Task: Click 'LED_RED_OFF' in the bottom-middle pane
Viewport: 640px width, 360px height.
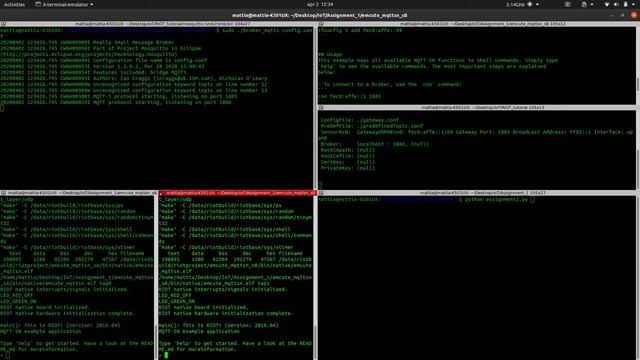Action: [176, 295]
